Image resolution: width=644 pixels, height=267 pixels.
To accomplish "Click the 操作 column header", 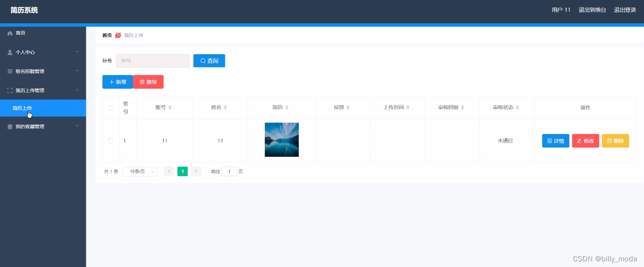I will pos(586,108).
